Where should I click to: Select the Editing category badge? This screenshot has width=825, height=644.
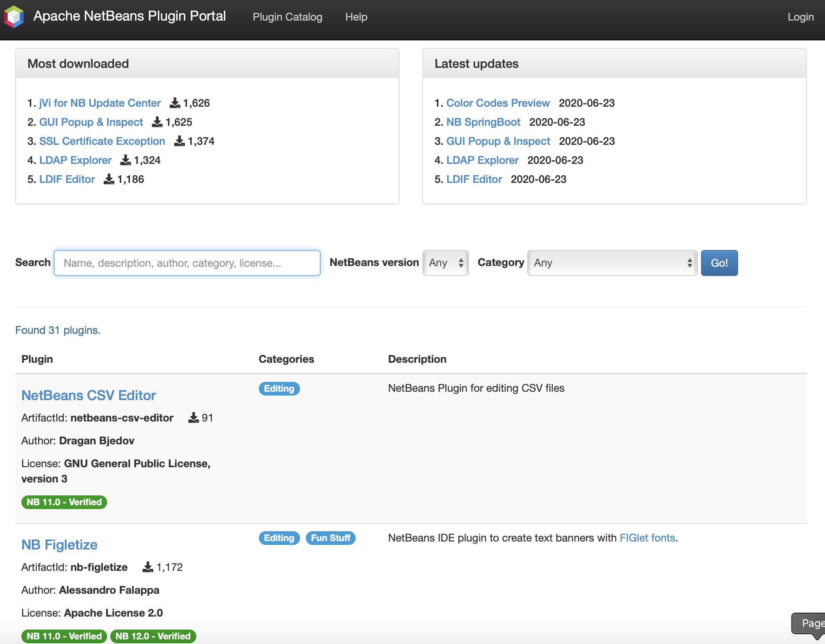(x=279, y=388)
